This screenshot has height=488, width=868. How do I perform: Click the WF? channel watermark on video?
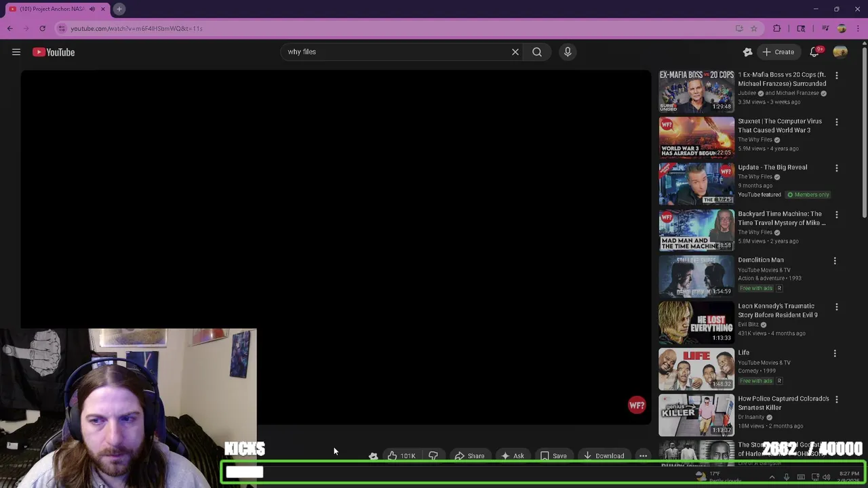pyautogui.click(x=637, y=405)
